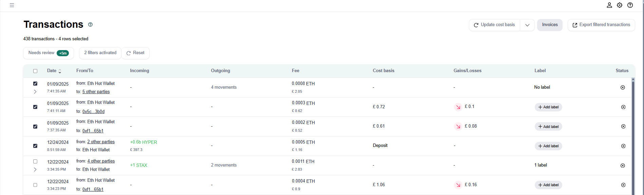This screenshot has height=195, width=644.
Task: Toggle the select-all checkbox in table header
Action: [x=35, y=71]
